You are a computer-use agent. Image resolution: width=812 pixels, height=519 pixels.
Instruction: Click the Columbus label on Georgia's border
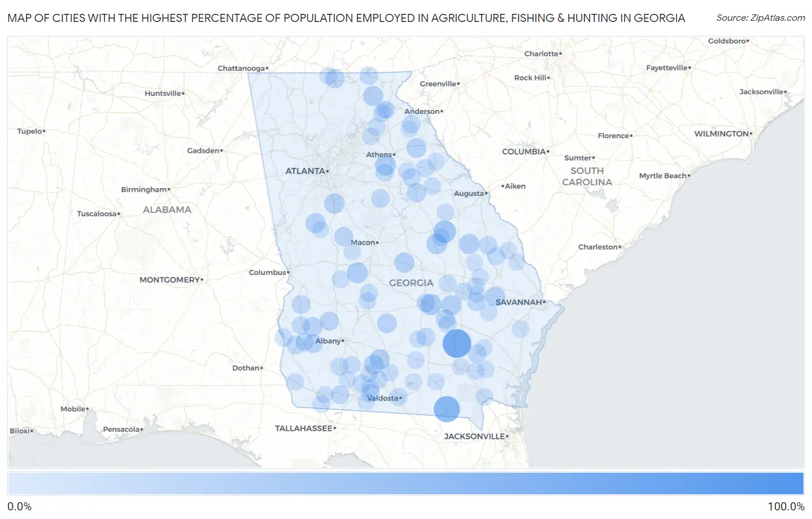coord(267,272)
